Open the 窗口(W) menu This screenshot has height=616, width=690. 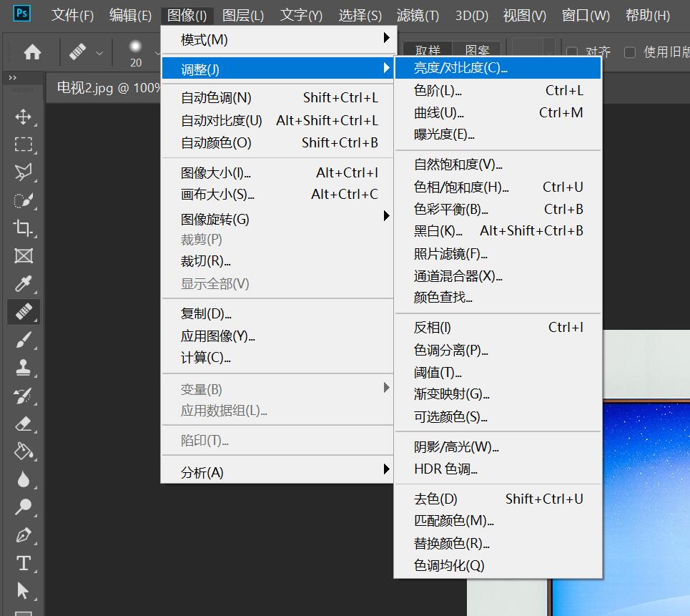pyautogui.click(x=586, y=16)
